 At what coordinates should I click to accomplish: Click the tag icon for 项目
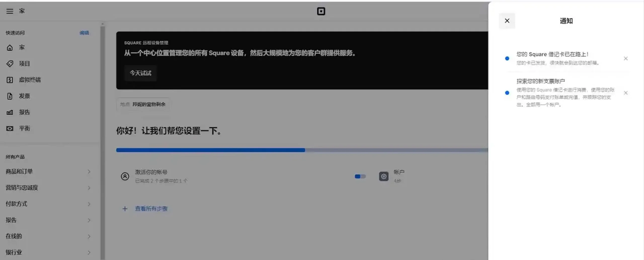click(x=10, y=64)
